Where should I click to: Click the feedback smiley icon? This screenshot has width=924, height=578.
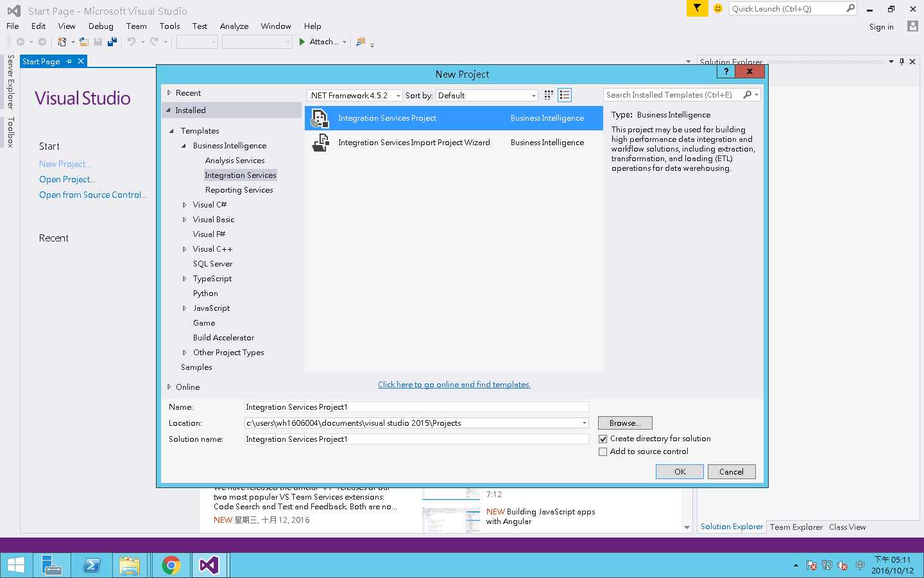pyautogui.click(x=718, y=8)
